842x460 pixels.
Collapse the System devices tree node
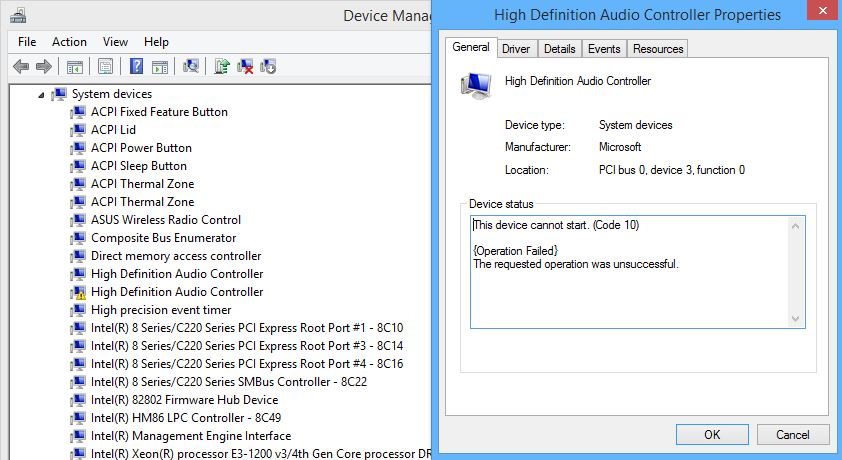click(x=41, y=94)
